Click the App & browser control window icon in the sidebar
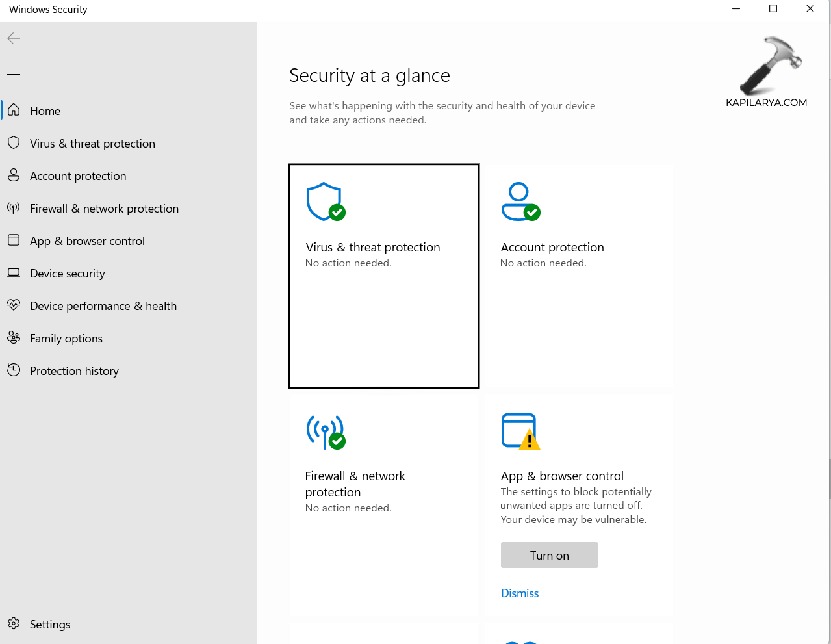This screenshot has height=644, width=831. (14, 240)
